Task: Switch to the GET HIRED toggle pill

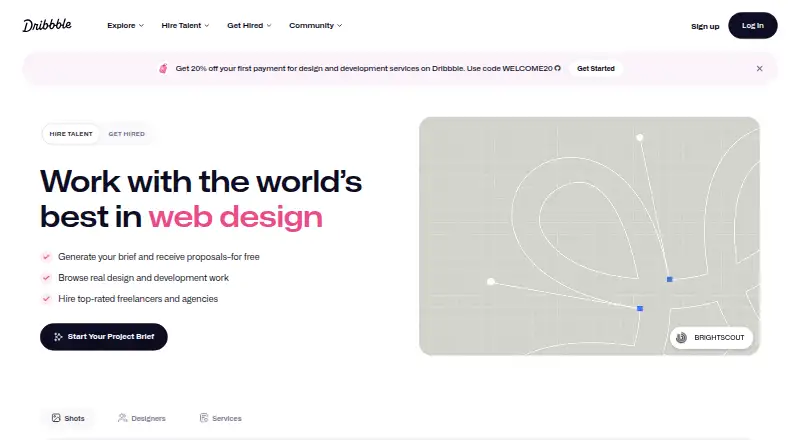Action: point(127,134)
